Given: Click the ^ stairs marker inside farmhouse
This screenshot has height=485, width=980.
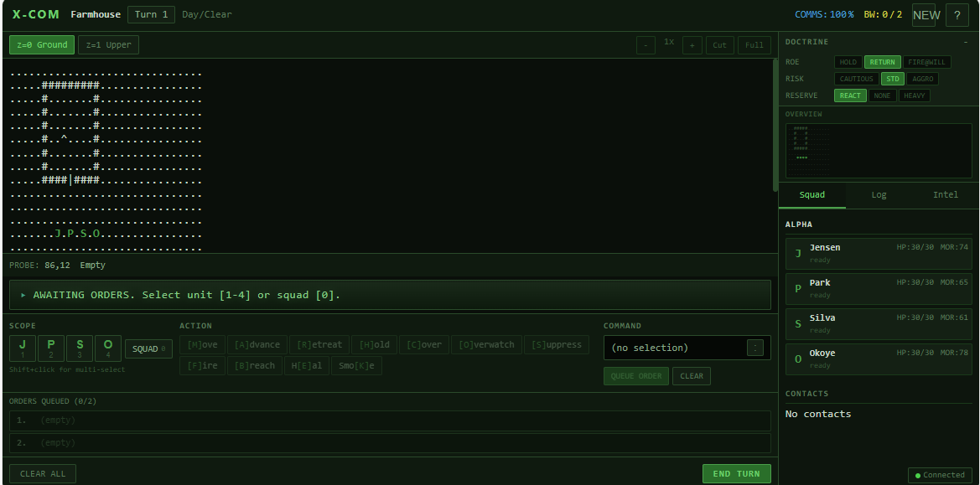Looking at the screenshot, I should (x=63, y=139).
